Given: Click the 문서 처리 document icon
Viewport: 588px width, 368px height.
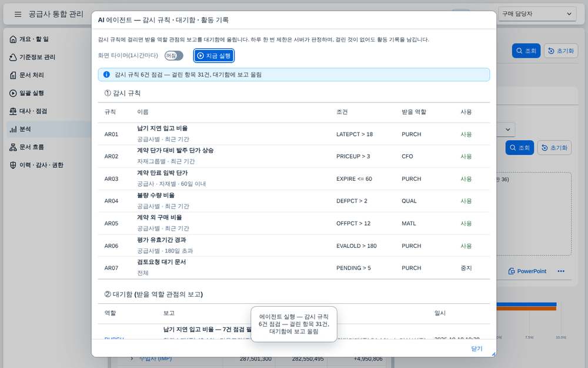Looking at the screenshot, I should coord(13,75).
